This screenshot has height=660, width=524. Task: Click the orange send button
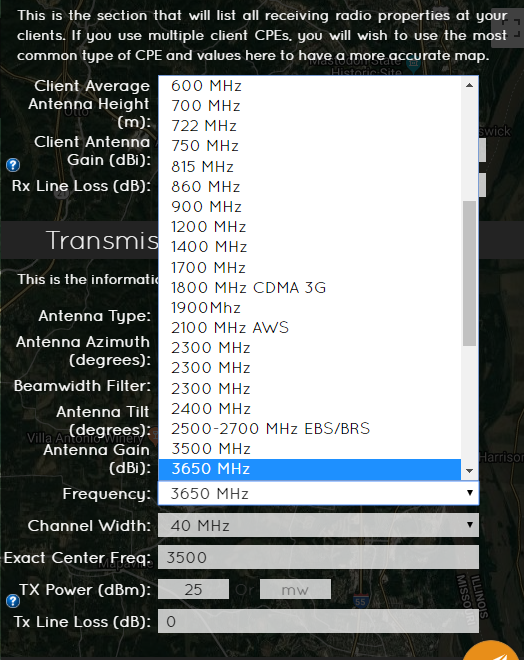click(x=492, y=652)
